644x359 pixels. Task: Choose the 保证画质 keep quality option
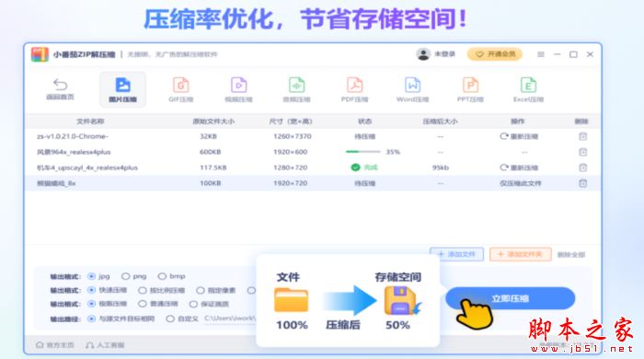[193, 305]
